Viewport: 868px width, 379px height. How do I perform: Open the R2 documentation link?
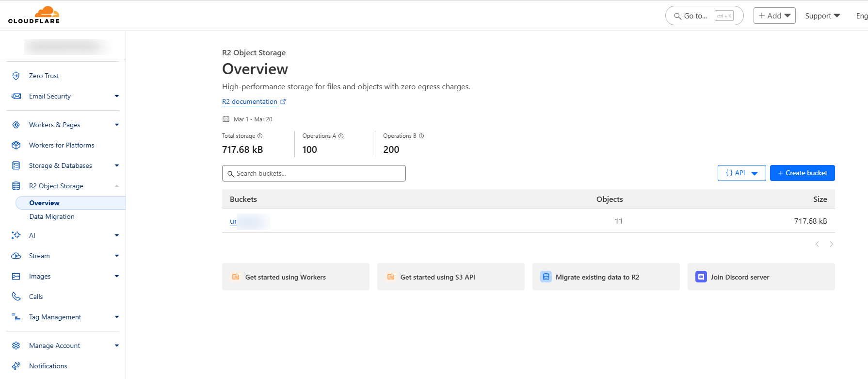click(x=250, y=101)
